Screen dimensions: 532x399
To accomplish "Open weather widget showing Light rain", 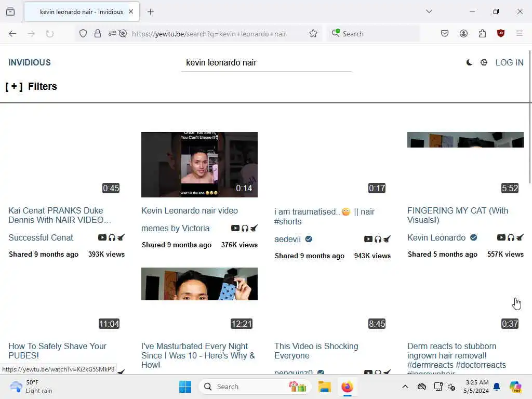I will pyautogui.click(x=31, y=387).
